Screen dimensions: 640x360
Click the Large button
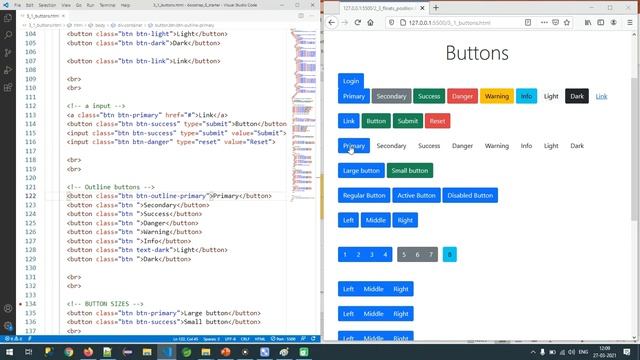361,171
